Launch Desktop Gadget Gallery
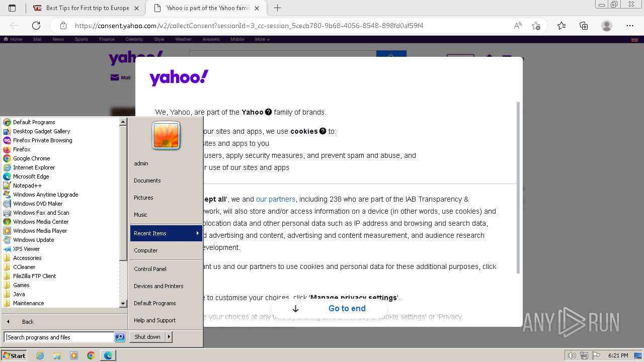The height and width of the screenshot is (362, 644). pyautogui.click(x=41, y=131)
